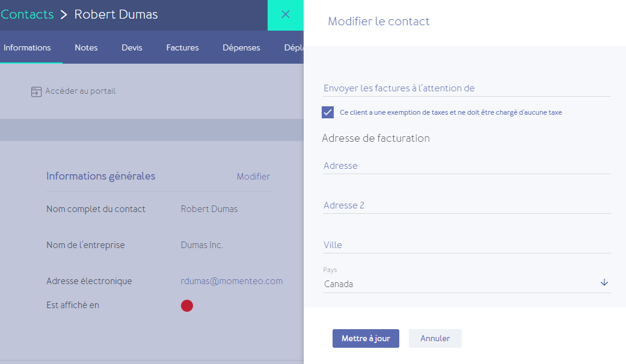Open the Devis tab
626x364 pixels.
click(x=132, y=47)
